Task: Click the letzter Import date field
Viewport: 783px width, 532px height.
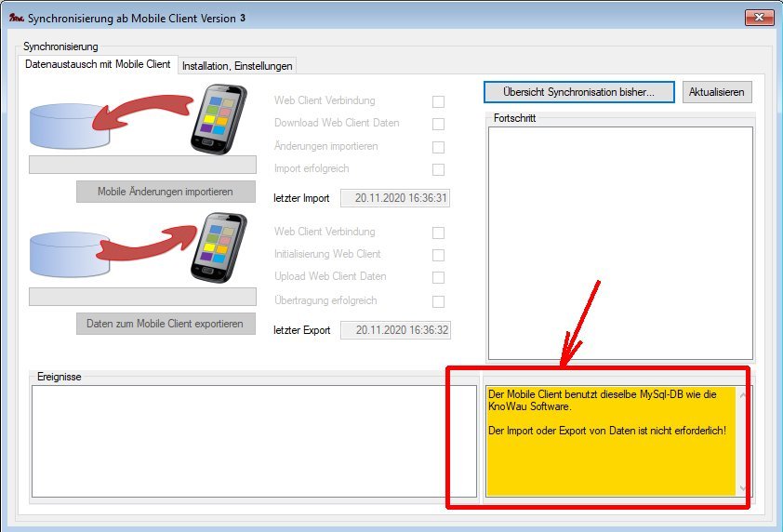Action: point(395,198)
